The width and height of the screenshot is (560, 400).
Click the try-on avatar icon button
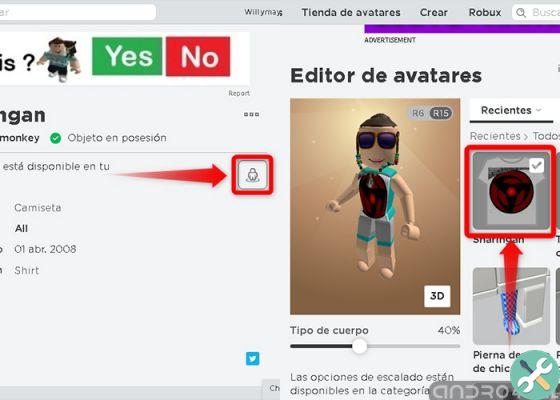click(x=252, y=175)
